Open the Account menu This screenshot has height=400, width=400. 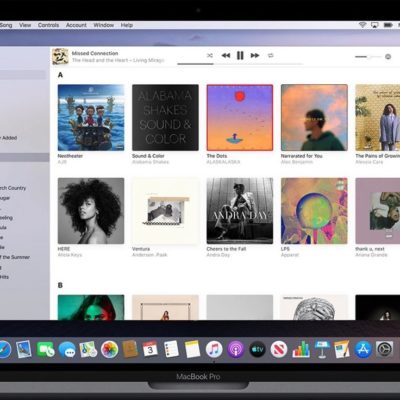(x=76, y=25)
